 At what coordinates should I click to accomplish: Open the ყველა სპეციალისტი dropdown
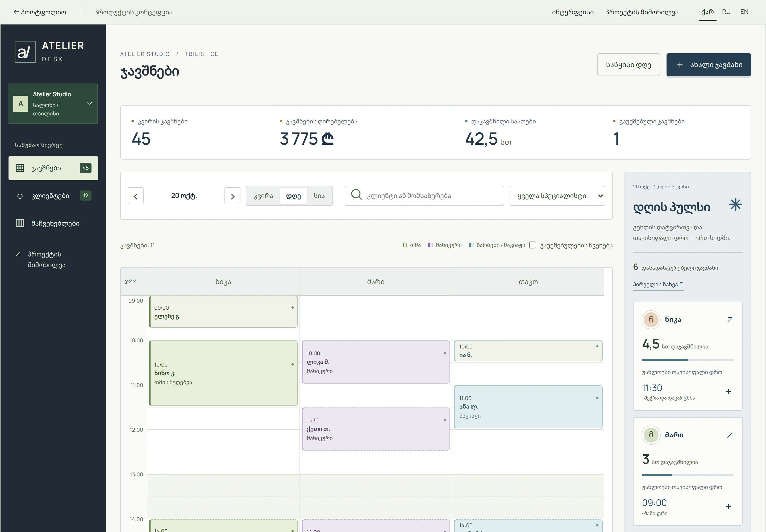557,196
